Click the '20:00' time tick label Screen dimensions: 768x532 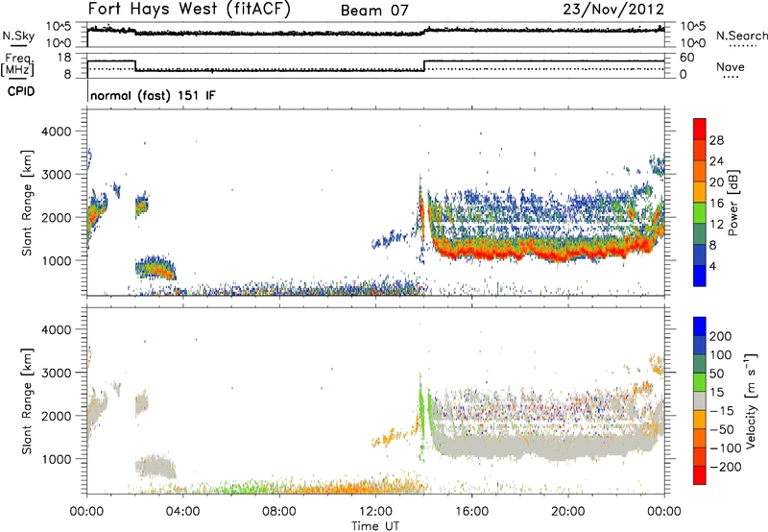(568, 512)
